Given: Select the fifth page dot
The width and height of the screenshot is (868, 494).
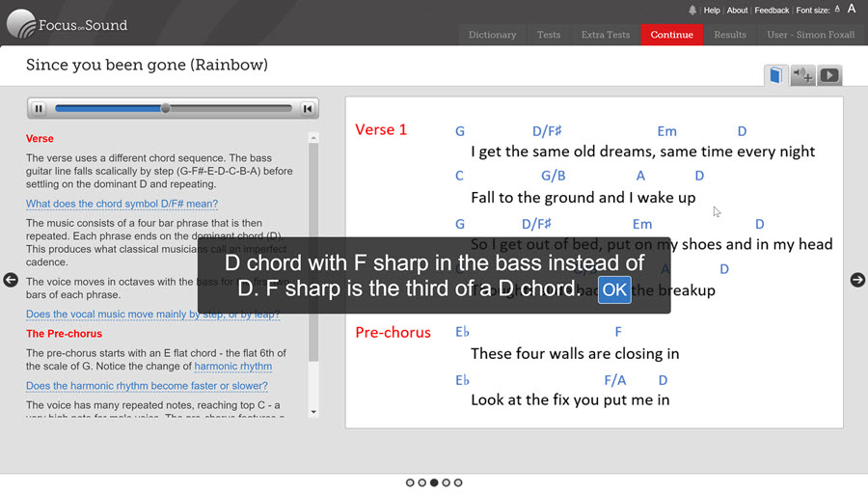Looking at the screenshot, I should (x=458, y=483).
